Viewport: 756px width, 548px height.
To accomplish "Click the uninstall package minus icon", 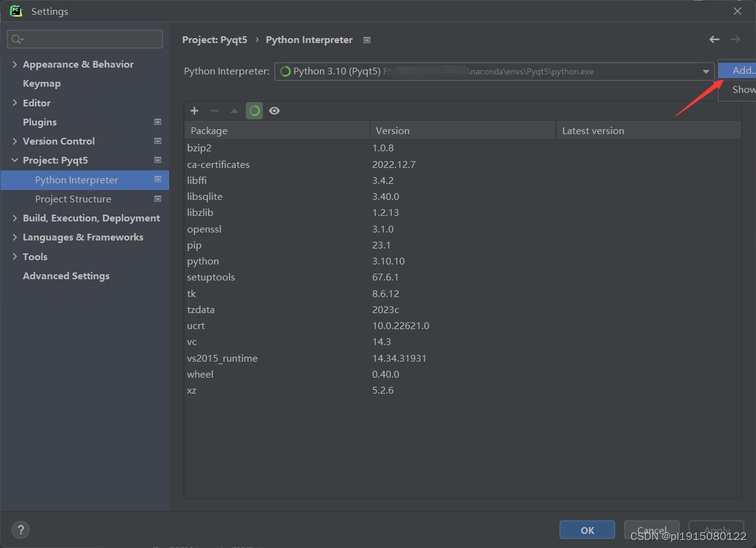I will click(214, 111).
